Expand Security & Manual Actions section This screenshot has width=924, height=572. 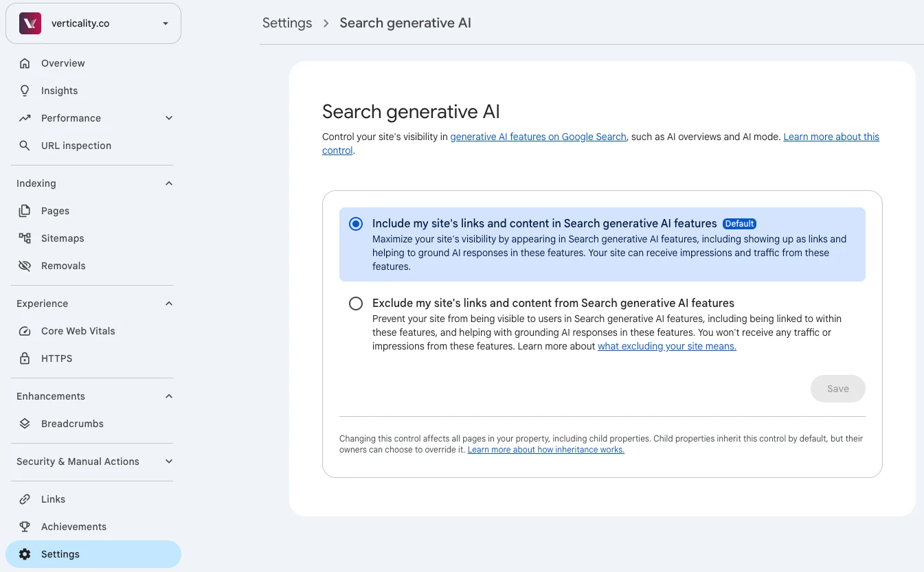169,461
